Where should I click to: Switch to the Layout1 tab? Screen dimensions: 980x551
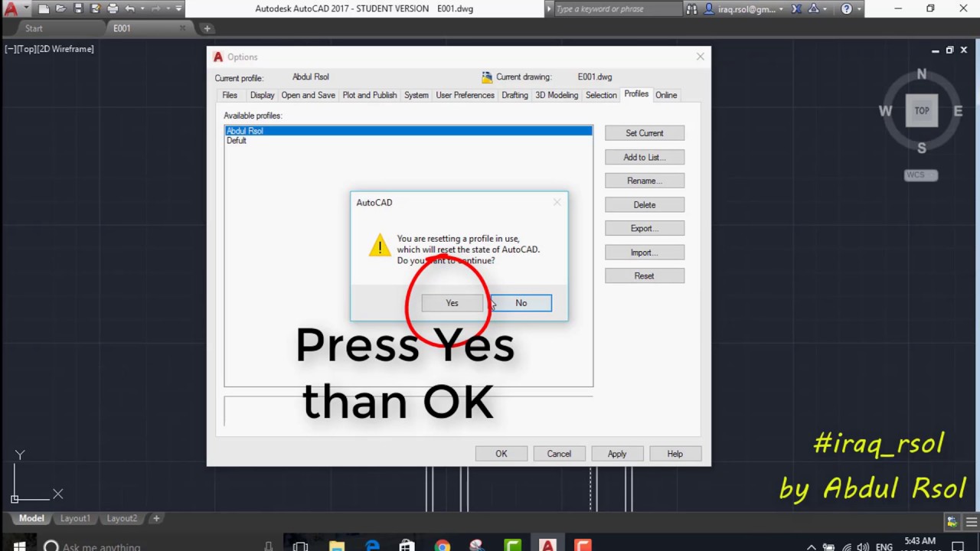point(75,519)
